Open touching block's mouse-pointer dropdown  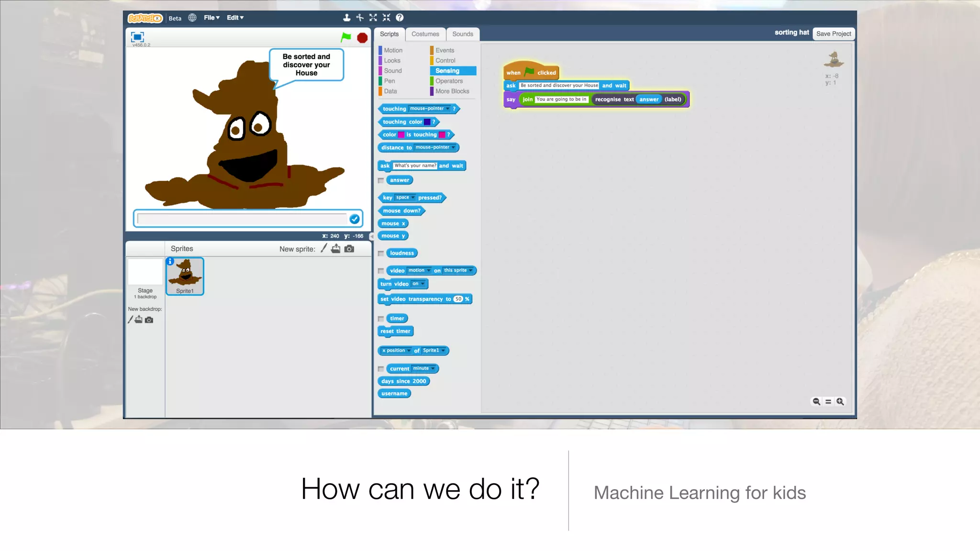429,109
